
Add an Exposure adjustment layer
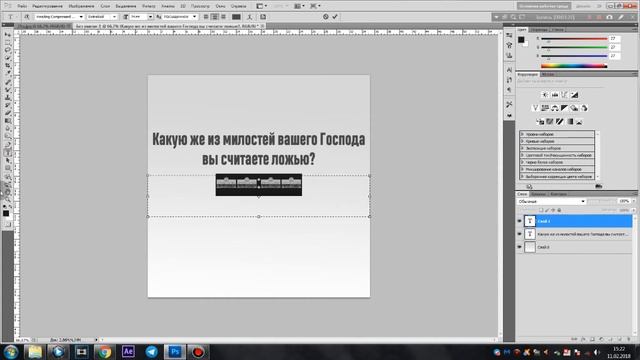tap(574, 95)
